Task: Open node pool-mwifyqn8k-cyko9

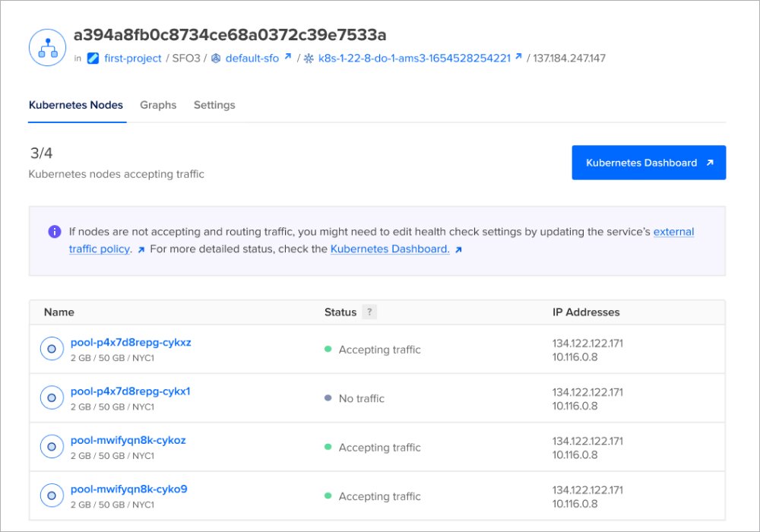Action: click(x=129, y=489)
